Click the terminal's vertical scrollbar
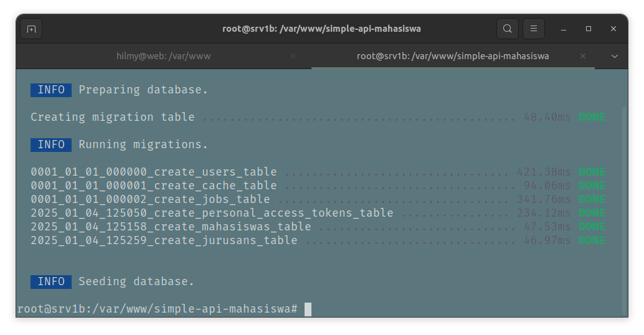The image size is (644, 335). [x=624, y=211]
